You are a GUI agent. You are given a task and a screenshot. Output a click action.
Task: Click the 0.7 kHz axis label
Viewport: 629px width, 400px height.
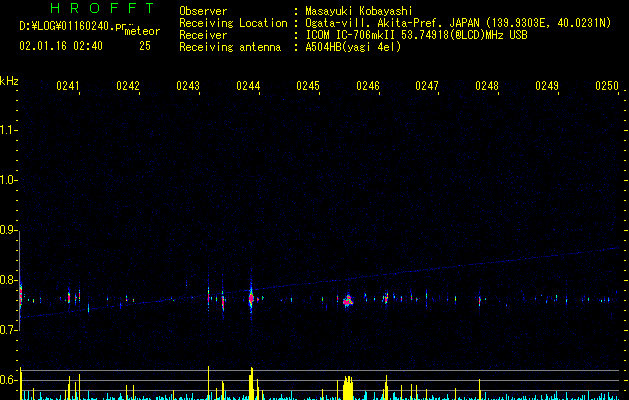[8, 330]
